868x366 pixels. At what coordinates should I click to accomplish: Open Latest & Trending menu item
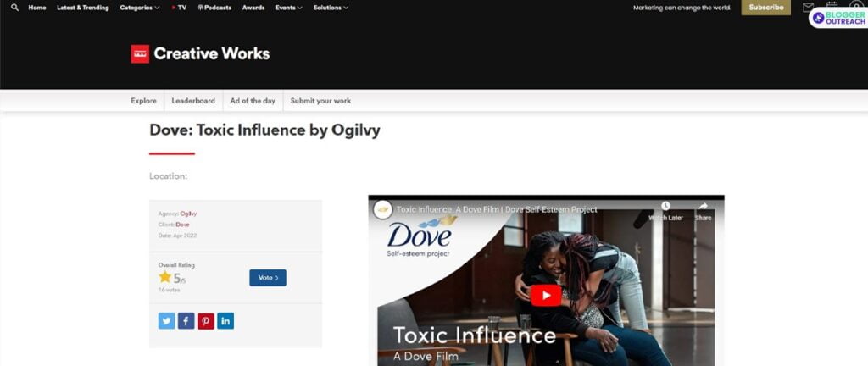click(83, 8)
